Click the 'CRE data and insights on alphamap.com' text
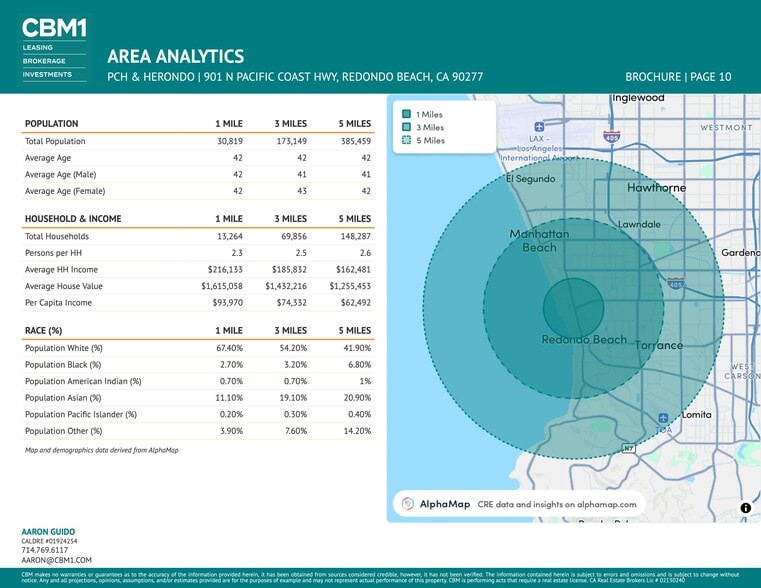 click(x=557, y=504)
